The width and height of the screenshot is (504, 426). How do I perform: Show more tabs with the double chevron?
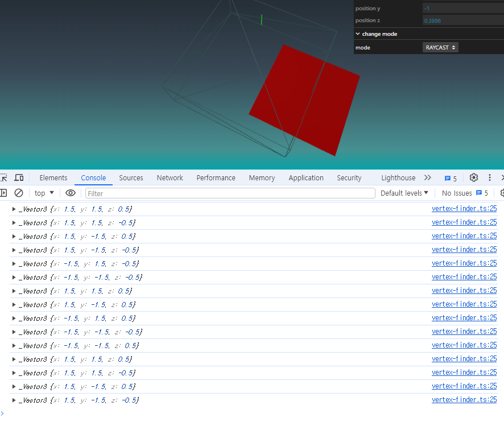427,177
